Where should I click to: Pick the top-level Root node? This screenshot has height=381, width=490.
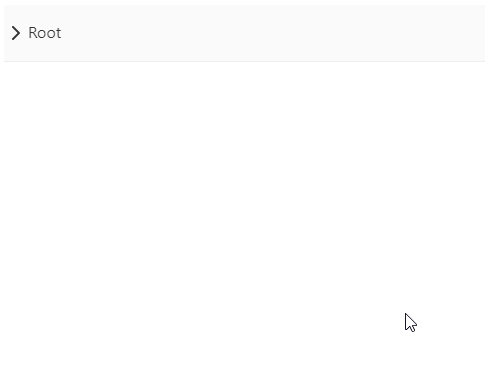[x=244, y=33]
